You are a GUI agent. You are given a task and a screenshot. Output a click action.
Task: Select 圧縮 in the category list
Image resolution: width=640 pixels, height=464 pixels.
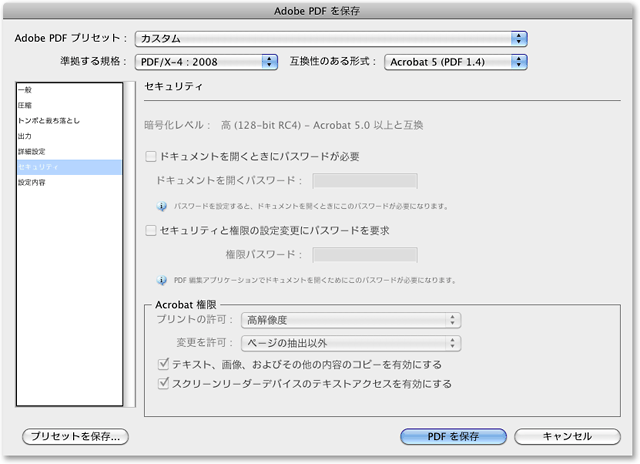point(24,105)
